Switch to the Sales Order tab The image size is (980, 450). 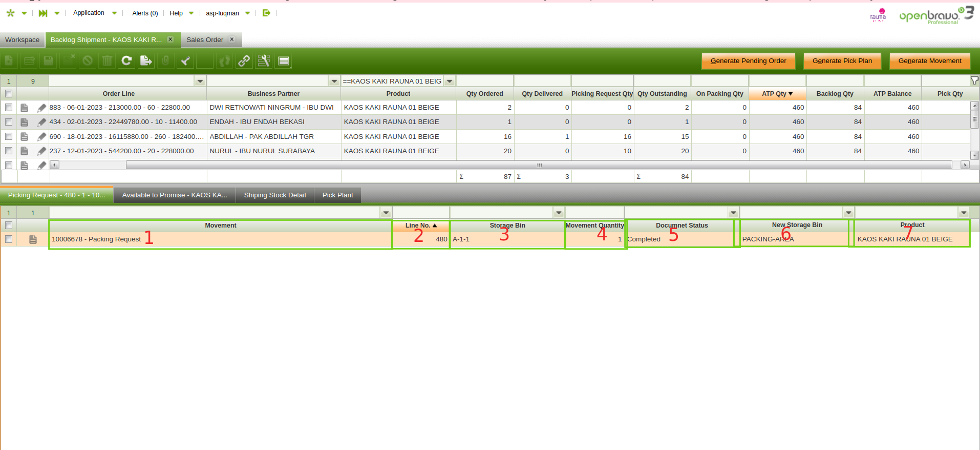[205, 39]
